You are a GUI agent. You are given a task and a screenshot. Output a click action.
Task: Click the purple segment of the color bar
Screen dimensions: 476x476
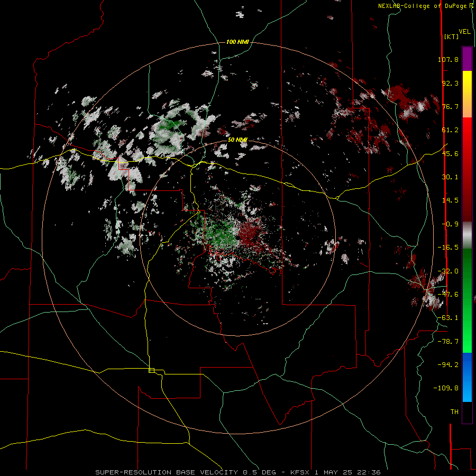pyautogui.click(x=467, y=59)
